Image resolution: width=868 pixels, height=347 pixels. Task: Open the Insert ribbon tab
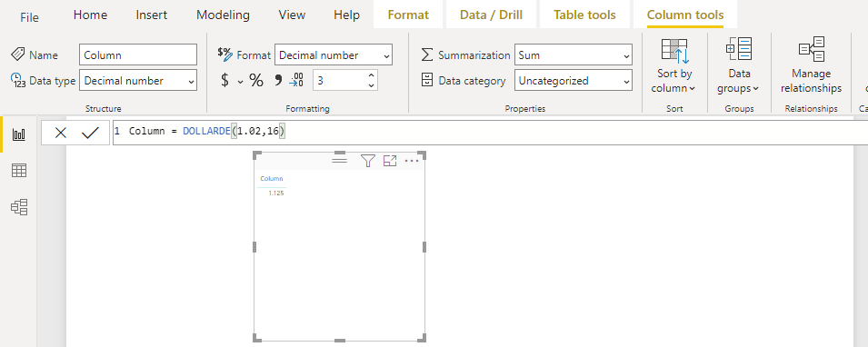(152, 15)
